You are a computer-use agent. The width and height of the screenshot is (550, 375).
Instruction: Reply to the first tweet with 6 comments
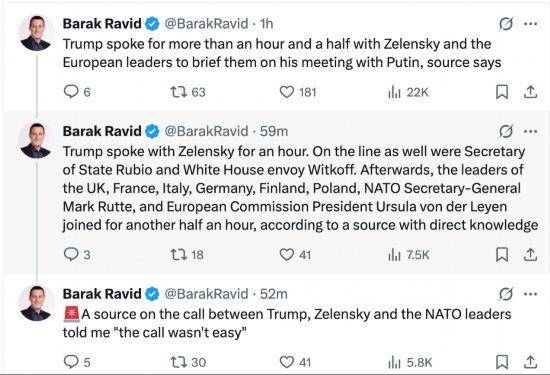71,92
